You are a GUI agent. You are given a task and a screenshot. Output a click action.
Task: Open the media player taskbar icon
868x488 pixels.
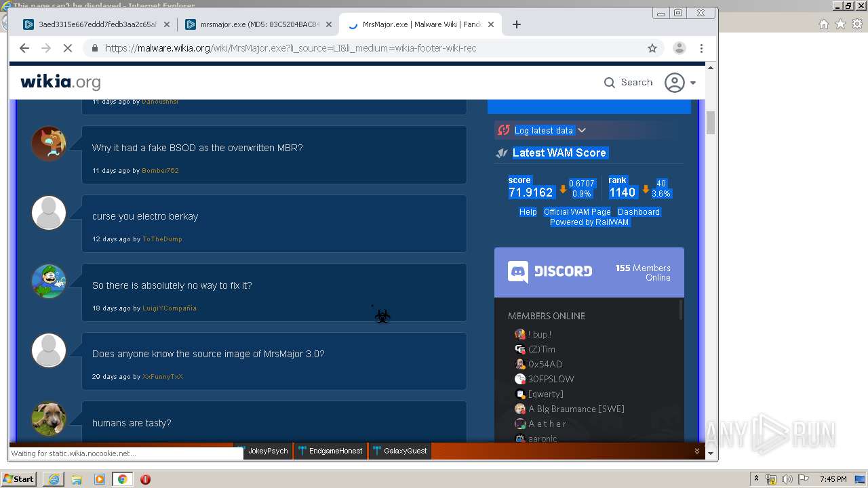(x=100, y=479)
